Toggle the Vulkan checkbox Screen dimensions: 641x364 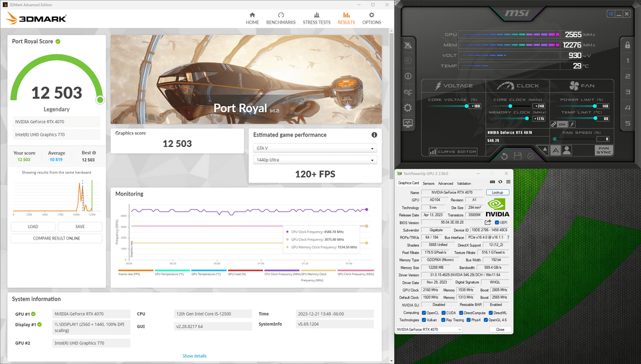point(424,320)
